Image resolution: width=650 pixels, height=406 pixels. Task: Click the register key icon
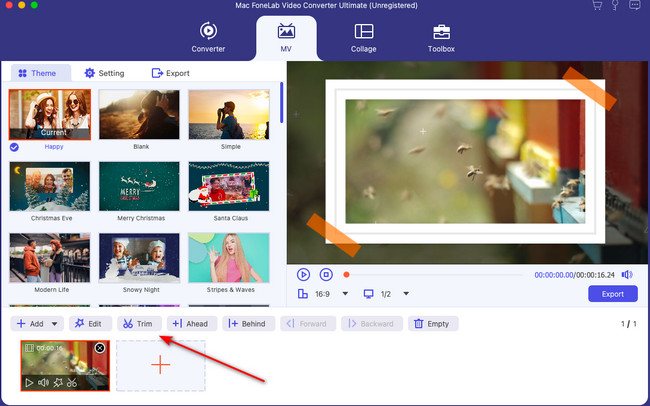click(x=615, y=5)
